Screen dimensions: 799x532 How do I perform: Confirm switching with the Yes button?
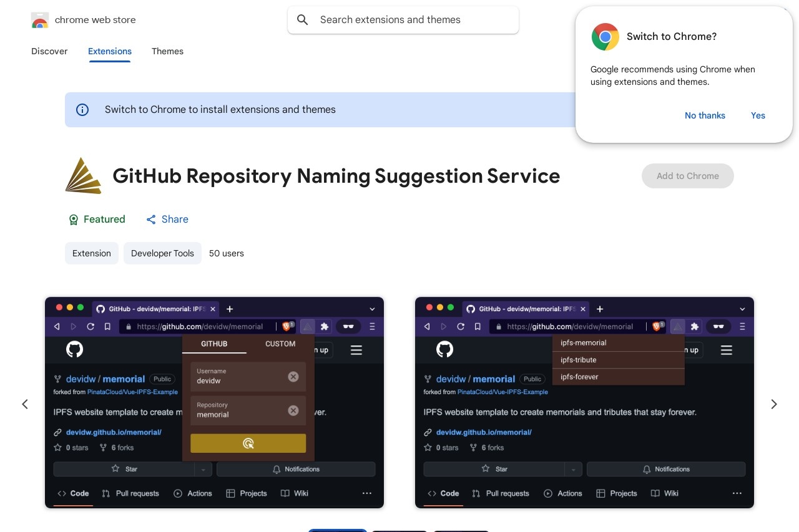pyautogui.click(x=758, y=115)
